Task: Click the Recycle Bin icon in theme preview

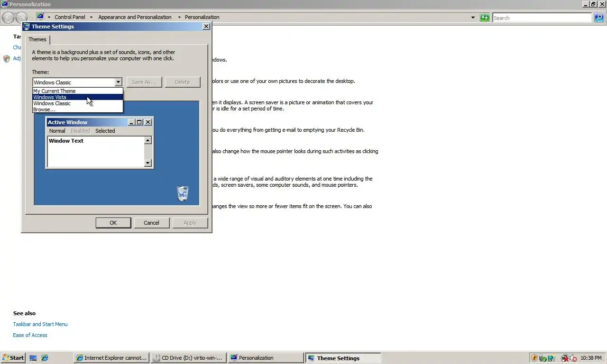Action: point(183,193)
